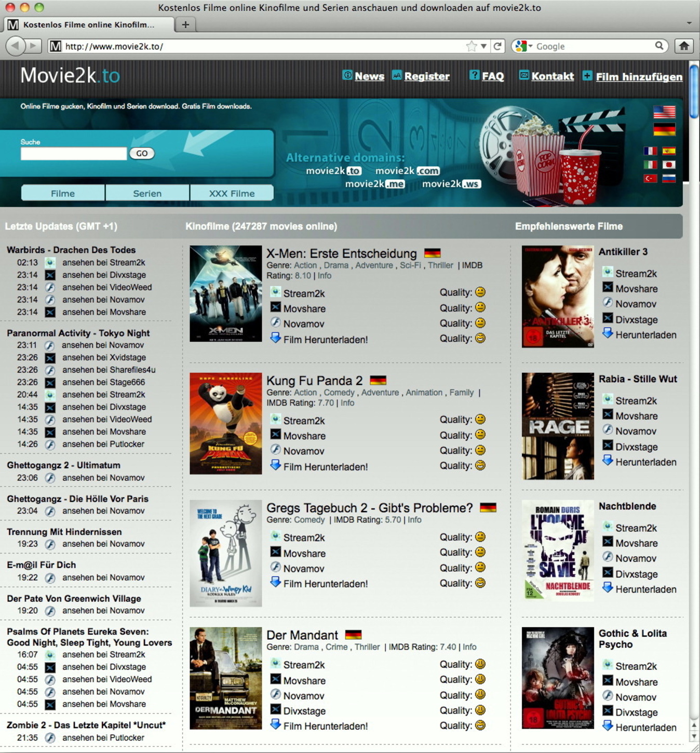Open the movie2k.me alternative domain
Screen dimensions: 700x753
375,184
